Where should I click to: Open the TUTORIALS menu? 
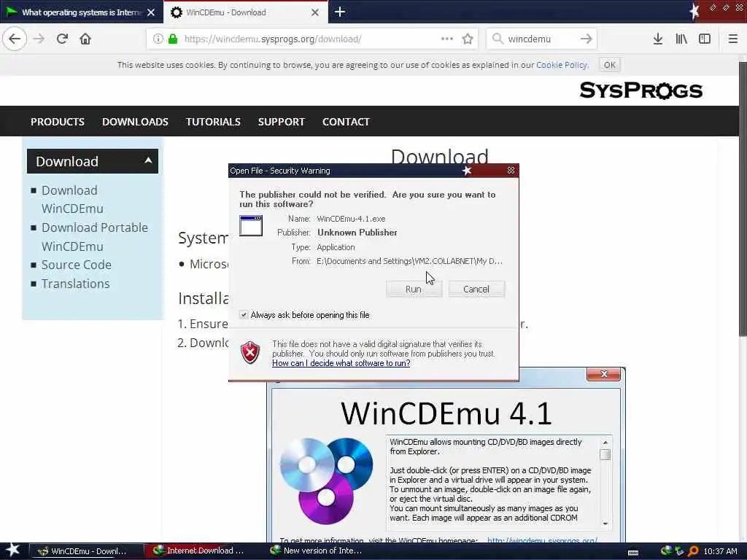click(213, 122)
